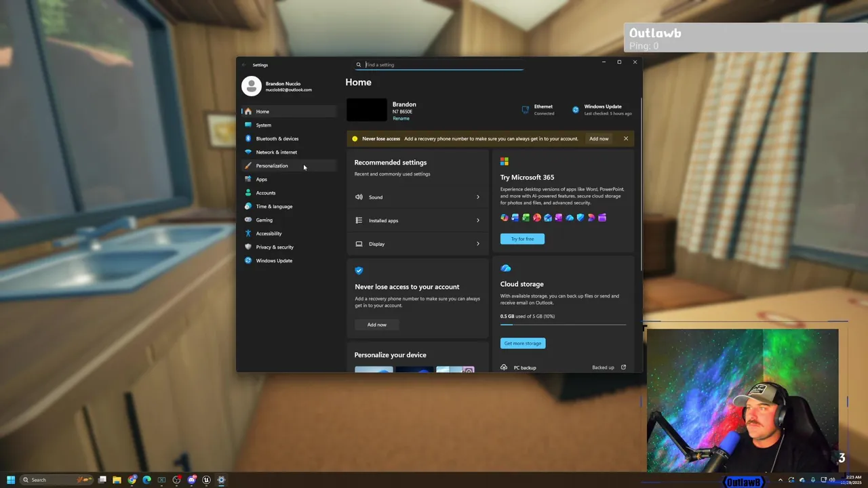868x488 pixels.
Task: Click the back arrow in Settings title bar
Action: 243,64
